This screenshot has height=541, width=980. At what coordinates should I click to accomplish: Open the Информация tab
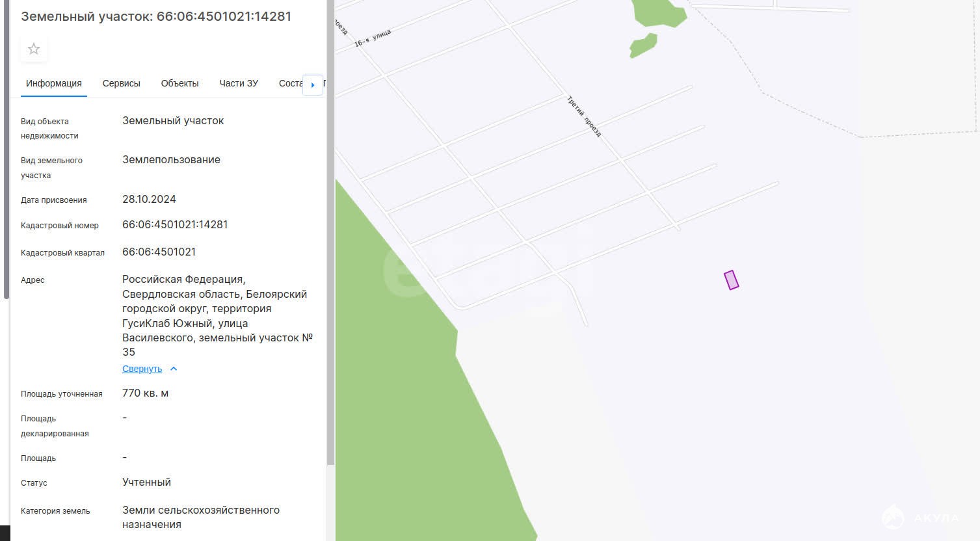(54, 83)
